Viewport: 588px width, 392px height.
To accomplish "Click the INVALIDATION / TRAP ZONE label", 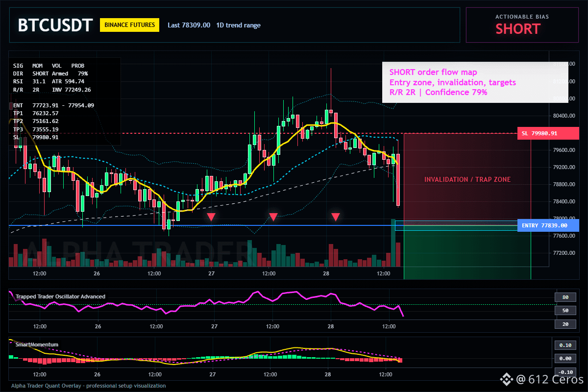I will 467,179.
